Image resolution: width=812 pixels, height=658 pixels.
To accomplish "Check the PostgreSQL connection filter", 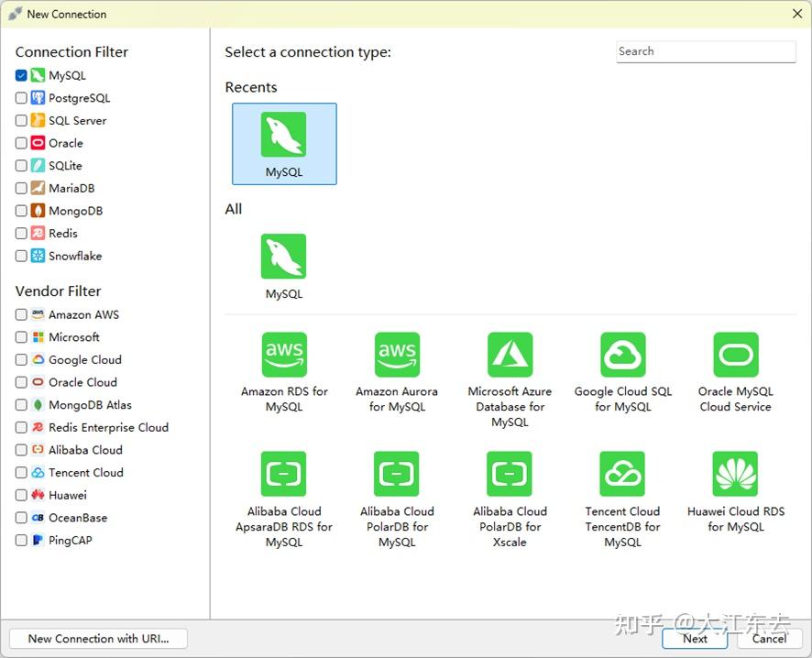I will click(x=21, y=98).
